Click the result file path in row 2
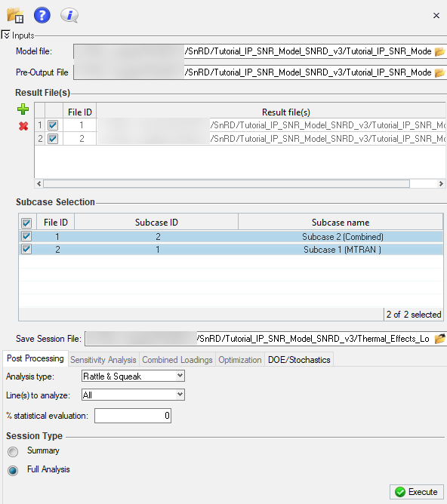Screen dimensions: 447x504 point(271,139)
